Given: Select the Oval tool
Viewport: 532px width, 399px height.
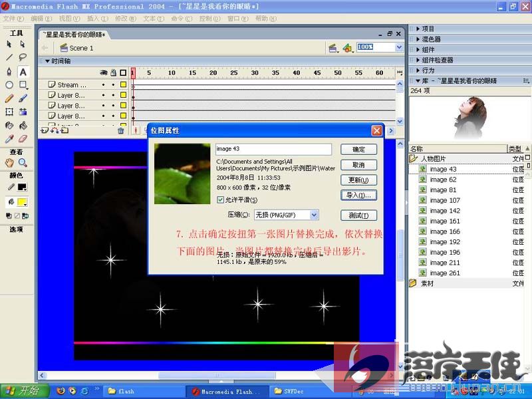Looking at the screenshot, I should [9, 85].
